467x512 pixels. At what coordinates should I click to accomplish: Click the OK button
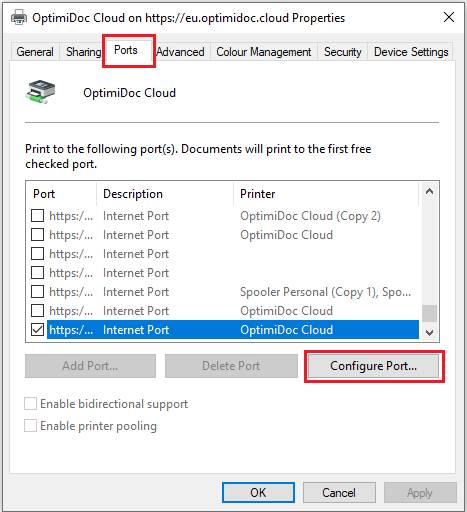258,492
